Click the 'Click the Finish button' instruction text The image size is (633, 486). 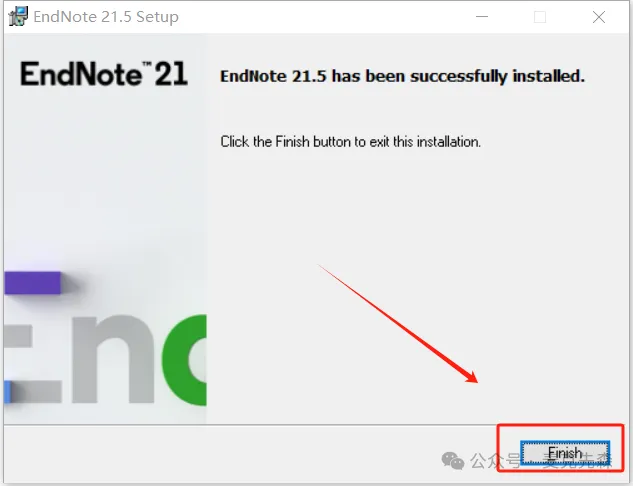[350, 142]
